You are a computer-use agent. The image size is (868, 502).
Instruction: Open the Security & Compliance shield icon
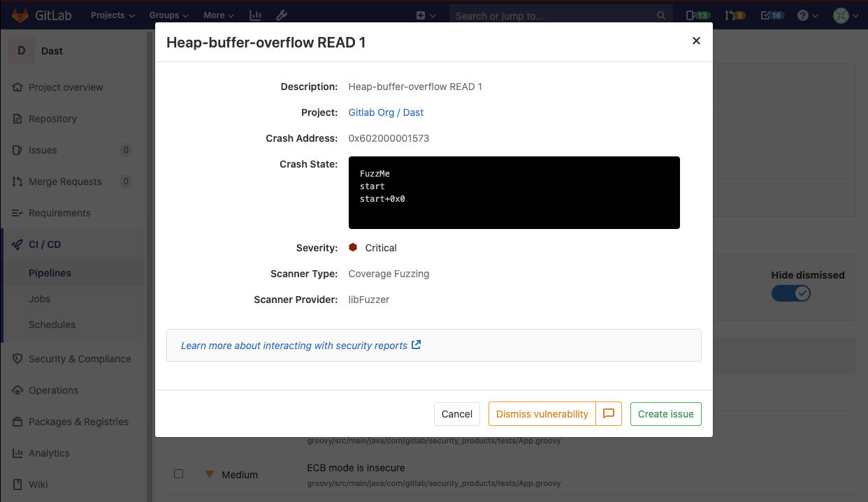click(16, 358)
